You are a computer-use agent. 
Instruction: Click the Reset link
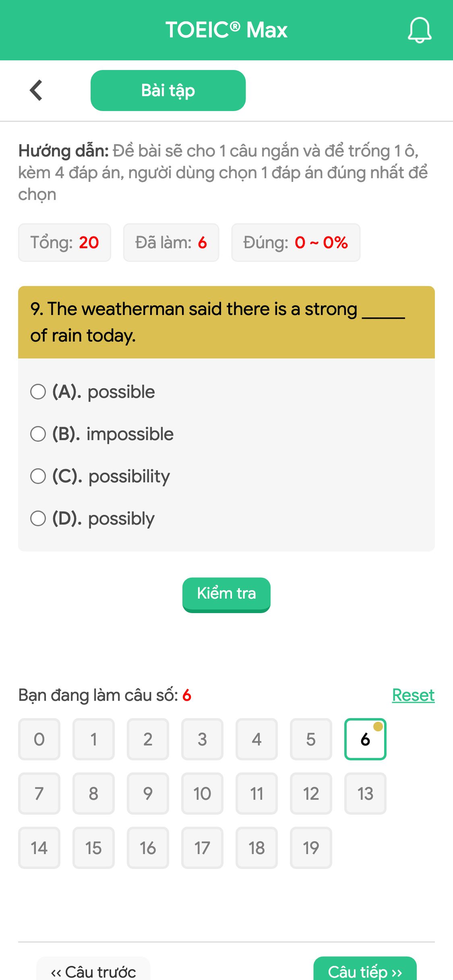point(413,694)
